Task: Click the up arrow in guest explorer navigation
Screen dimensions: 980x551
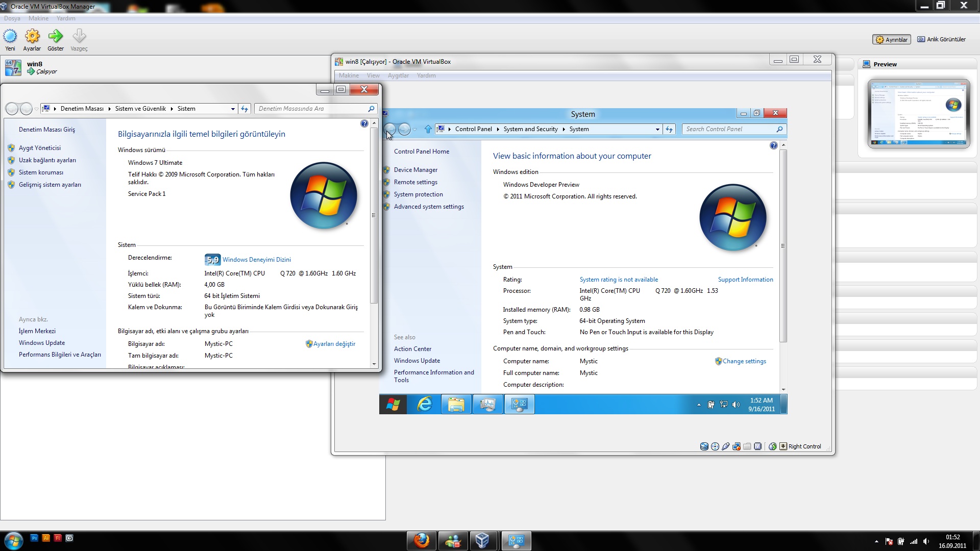Action: (x=428, y=129)
